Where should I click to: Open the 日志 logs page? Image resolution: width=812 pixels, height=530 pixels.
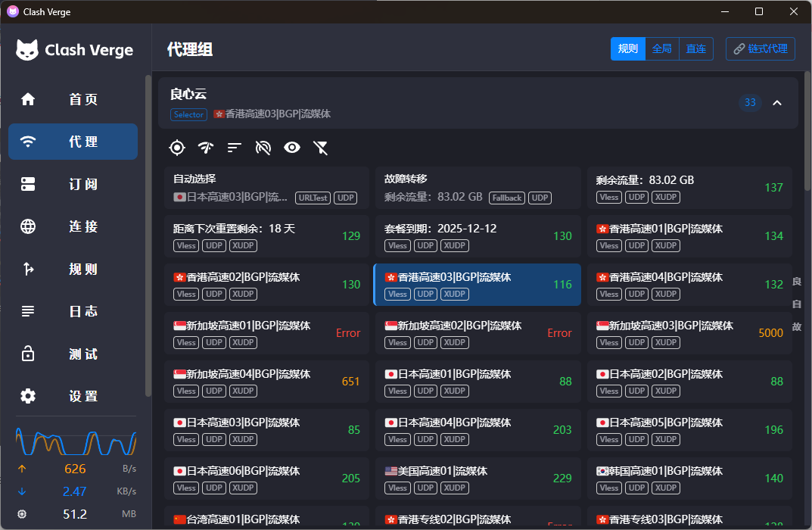click(x=73, y=311)
